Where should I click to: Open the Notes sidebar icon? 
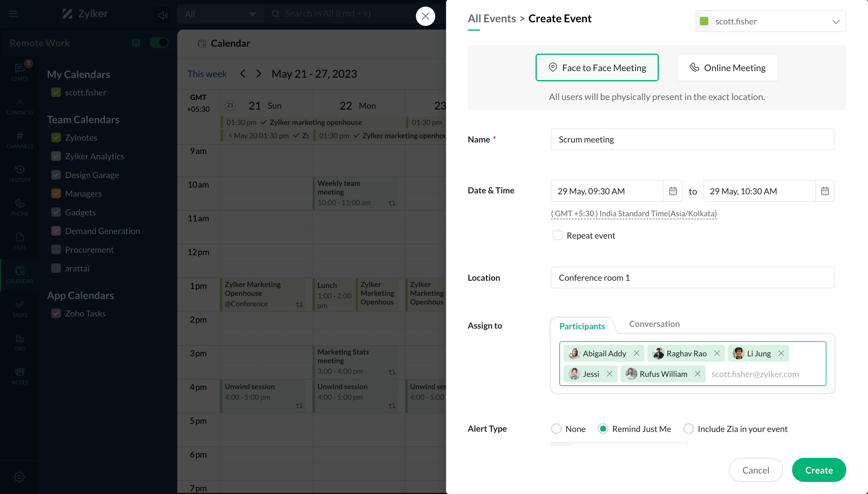pyautogui.click(x=20, y=376)
